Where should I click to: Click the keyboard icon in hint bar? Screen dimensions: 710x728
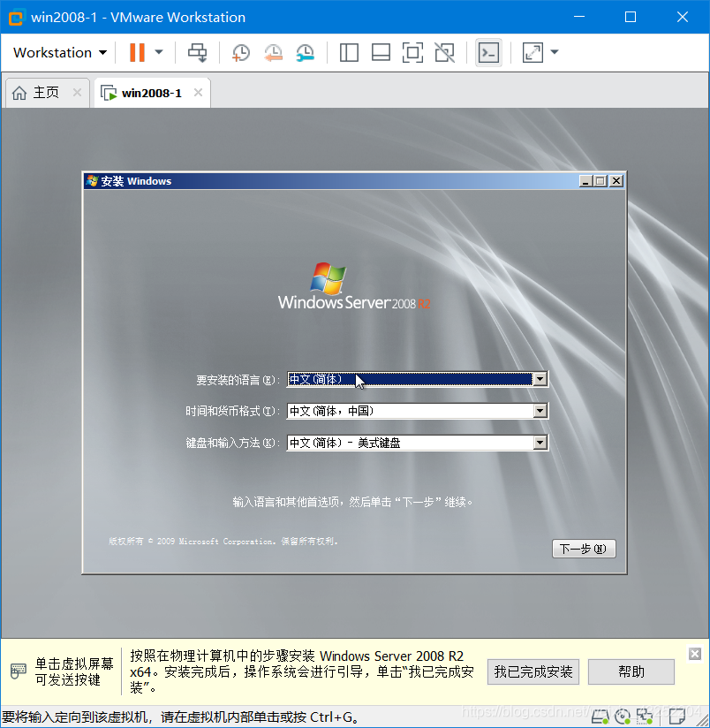pos(18,671)
